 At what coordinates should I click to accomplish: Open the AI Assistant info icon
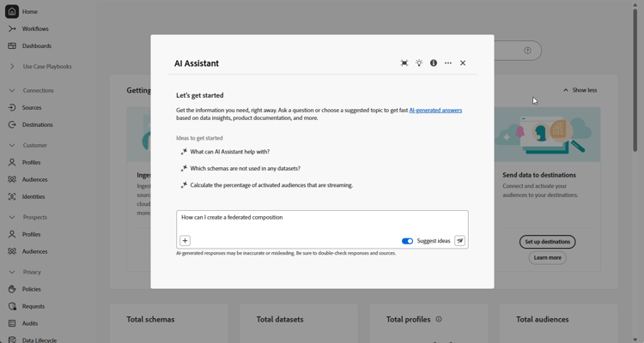[x=434, y=63]
